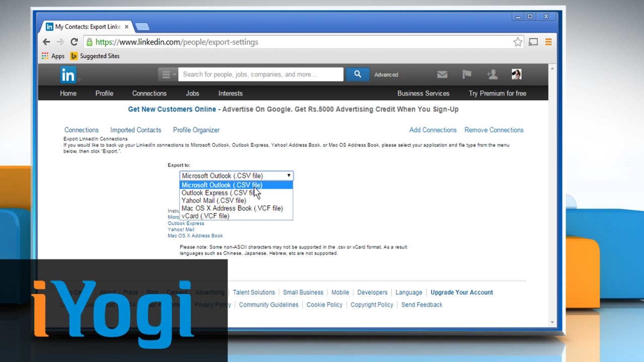644x362 pixels.
Task: Open the Interests menu
Action: tap(230, 94)
